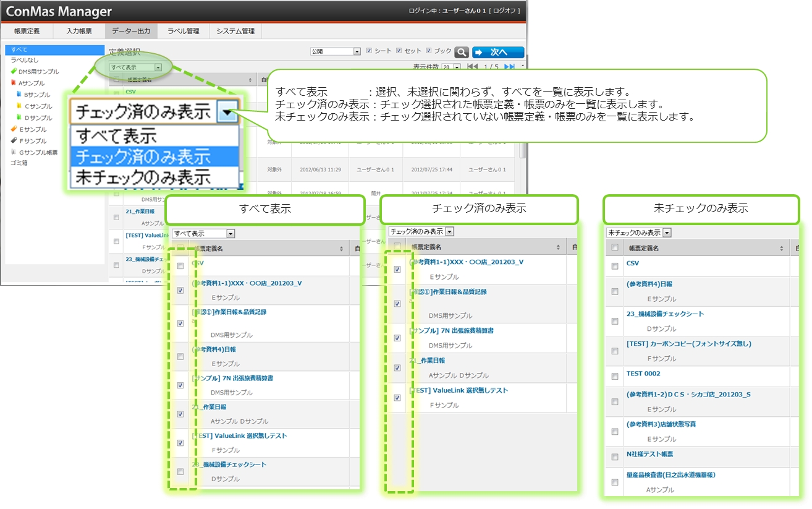Screen dimensions: 812x509
Task: Toggle the シート checkbox
Action: pyautogui.click(x=369, y=51)
